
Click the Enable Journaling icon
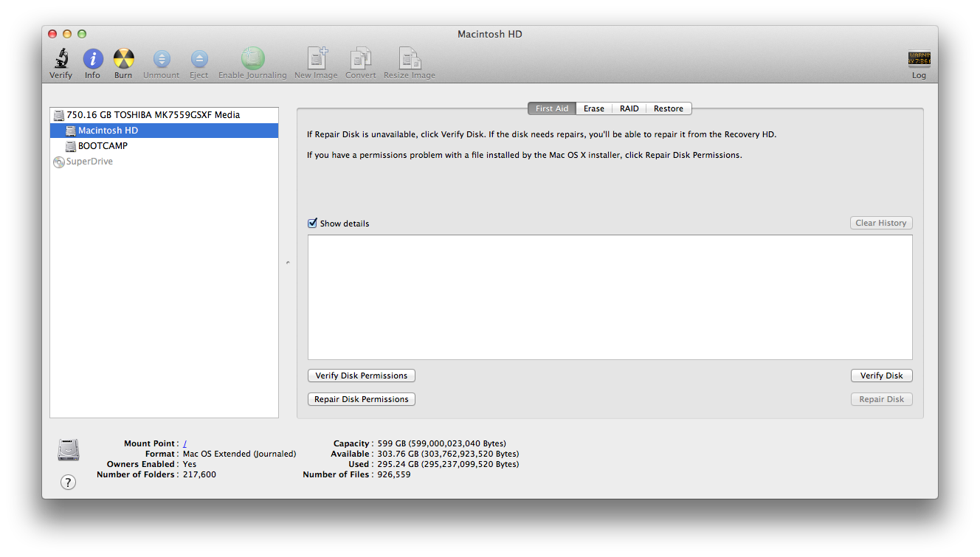tap(252, 58)
